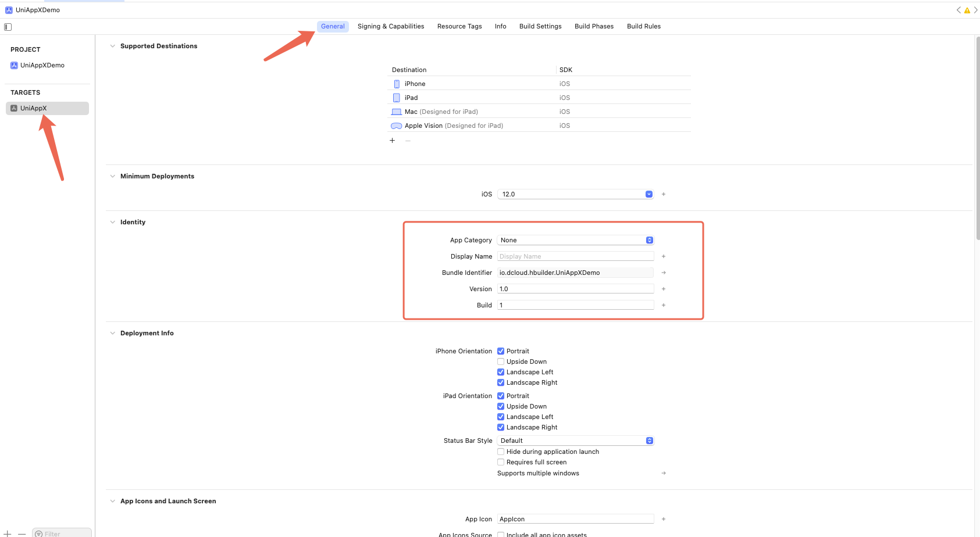Screen dimensions: 980x537
Task: Toggle iPad Landscape Left checkbox
Action: (501, 417)
